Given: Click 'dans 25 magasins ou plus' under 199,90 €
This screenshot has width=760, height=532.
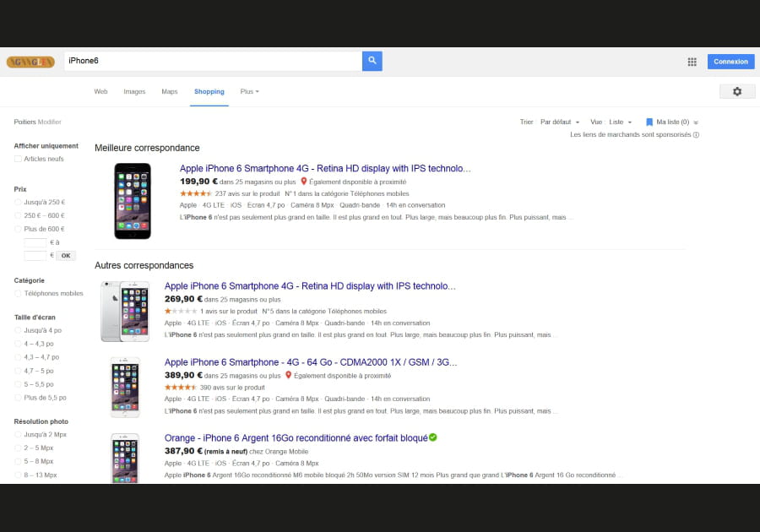Looking at the screenshot, I should pyautogui.click(x=258, y=182).
